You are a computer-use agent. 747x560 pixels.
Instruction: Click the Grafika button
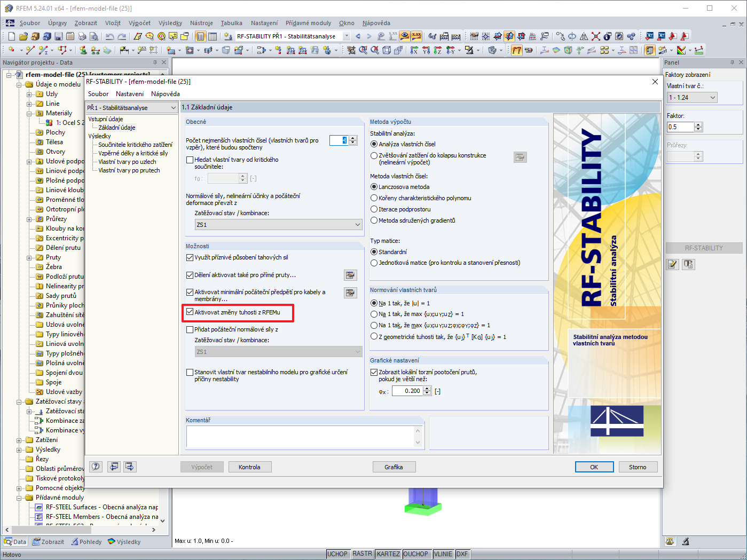[394, 467]
